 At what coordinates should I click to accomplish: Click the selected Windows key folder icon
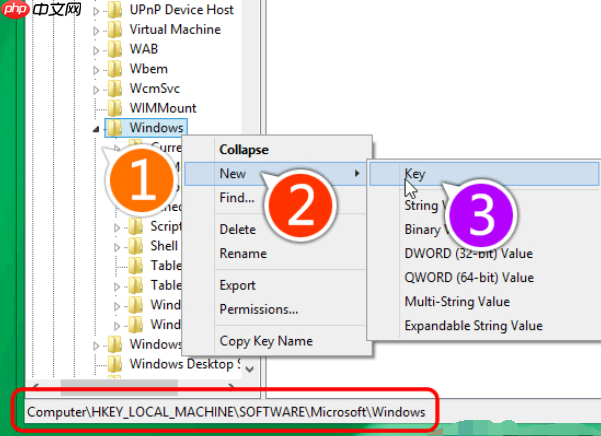pyautogui.click(x=115, y=128)
